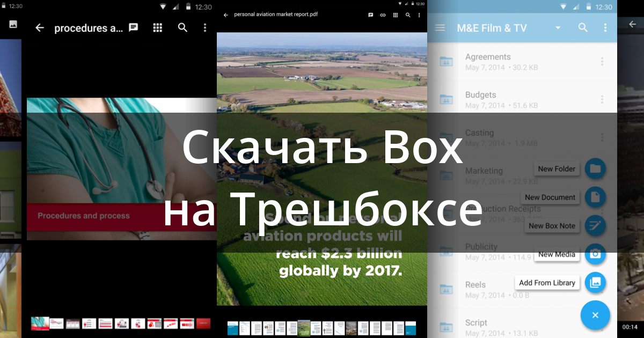Open comments icon in procedures presentation toolbar
Viewport: 644px width, 338px height.
134,27
